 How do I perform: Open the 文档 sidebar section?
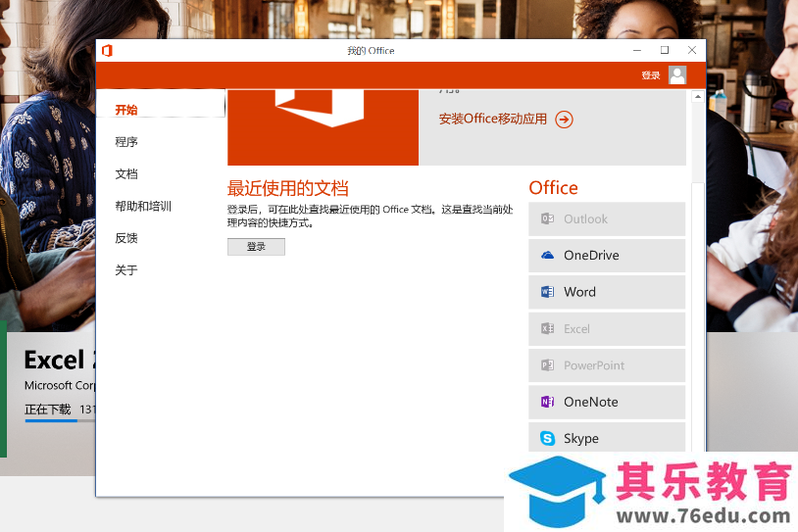tap(126, 174)
